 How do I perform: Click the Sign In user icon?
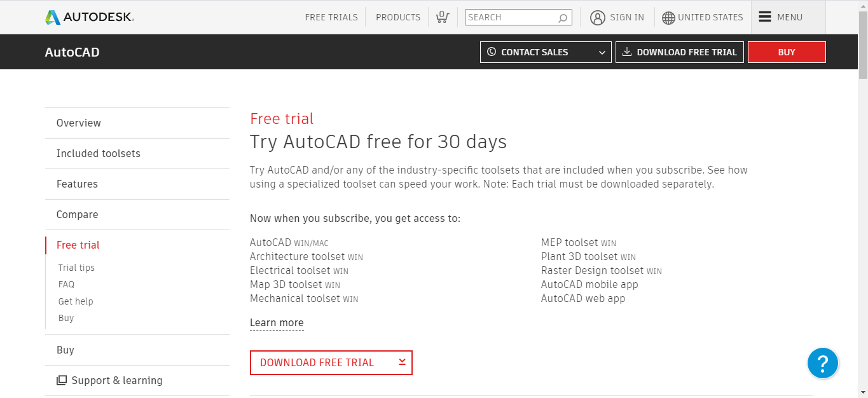point(597,18)
